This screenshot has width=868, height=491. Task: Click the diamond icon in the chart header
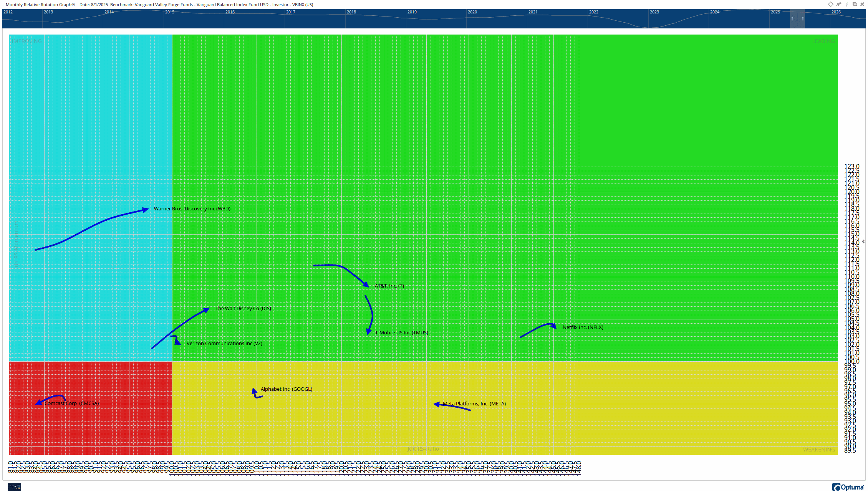(831, 4)
